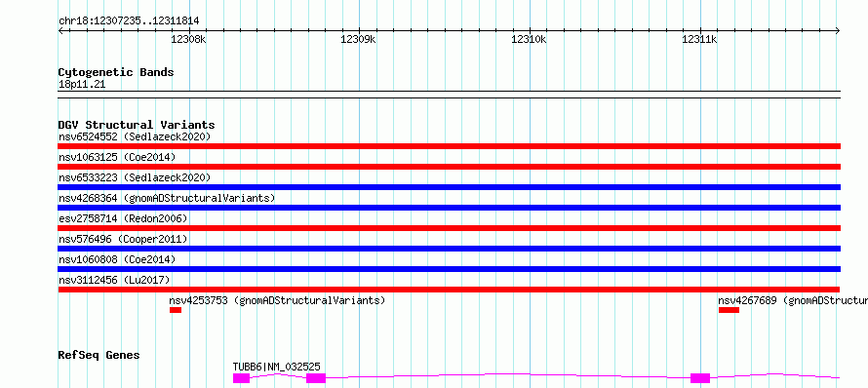Click the Cytogenetic Bands track title
868x388 pixels.
point(116,72)
